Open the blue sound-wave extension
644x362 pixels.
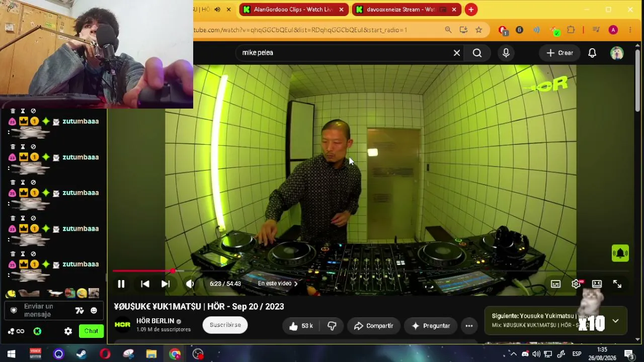pyautogui.click(x=537, y=30)
